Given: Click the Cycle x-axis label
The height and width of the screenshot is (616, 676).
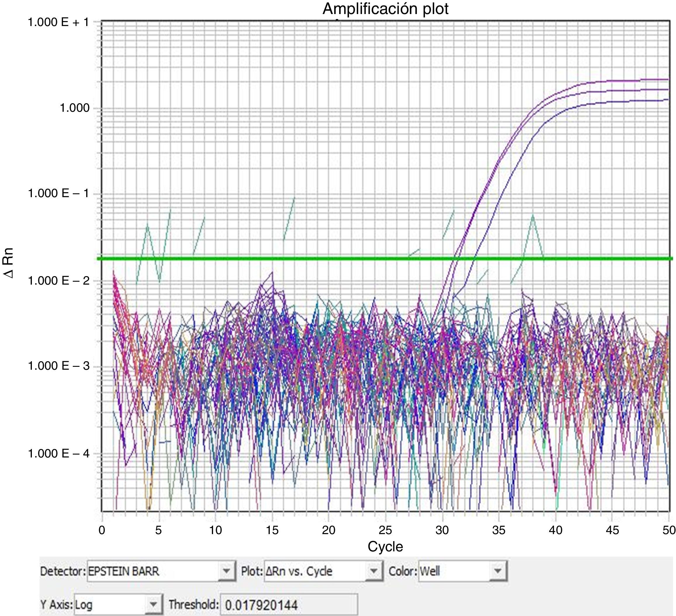Looking at the screenshot, I should click(x=385, y=547).
